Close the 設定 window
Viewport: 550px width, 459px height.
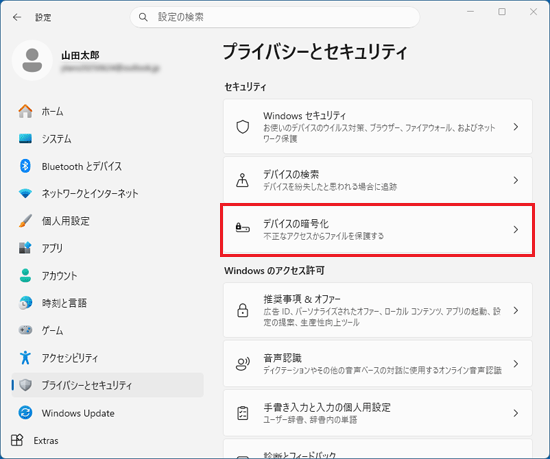533,12
